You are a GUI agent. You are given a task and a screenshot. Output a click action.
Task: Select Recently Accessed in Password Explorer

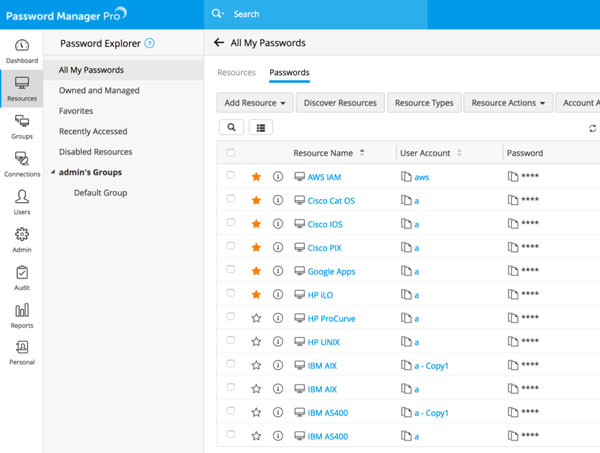(x=94, y=131)
